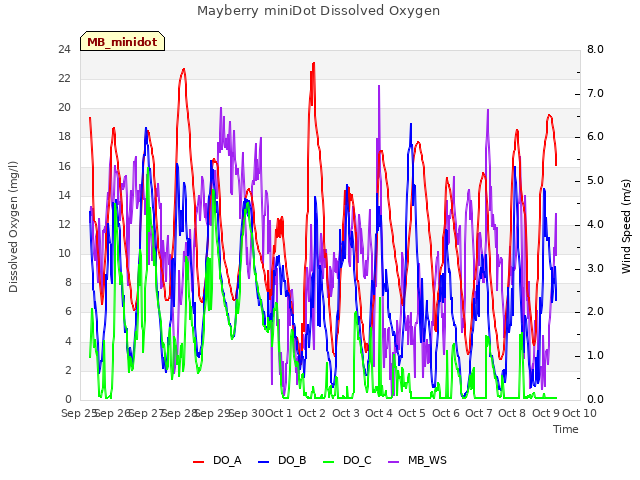Click the 20 value on left axis
The image size is (640, 480).
pos(64,108)
